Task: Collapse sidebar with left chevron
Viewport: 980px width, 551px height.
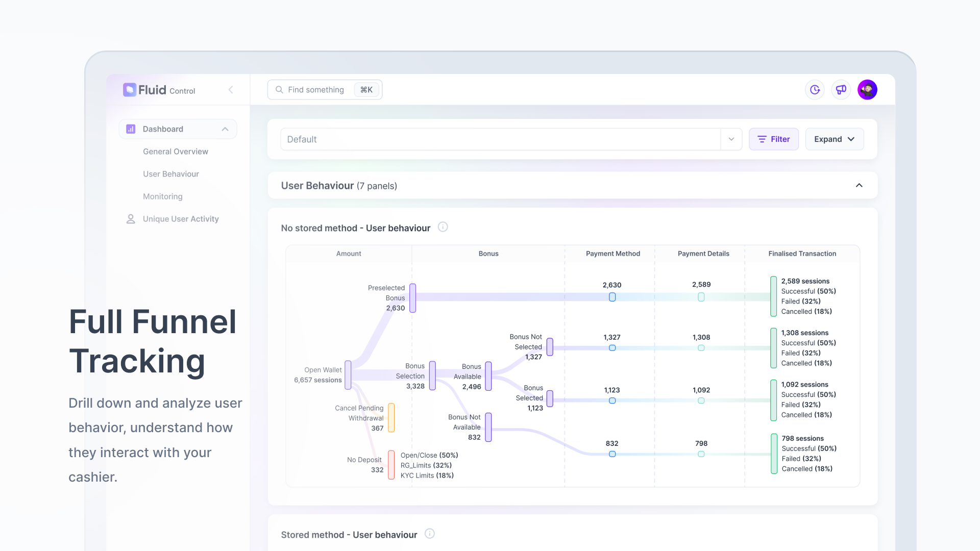Action: click(231, 90)
